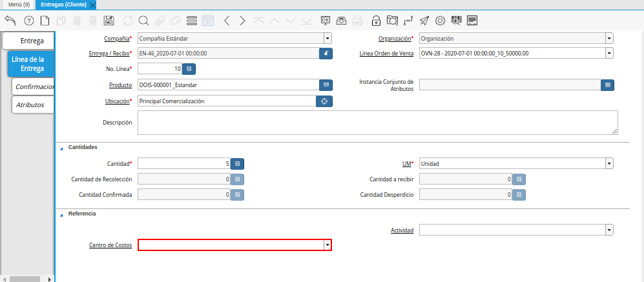Click the Producto field DOIS-000001
The image size is (644, 282).
(229, 85)
